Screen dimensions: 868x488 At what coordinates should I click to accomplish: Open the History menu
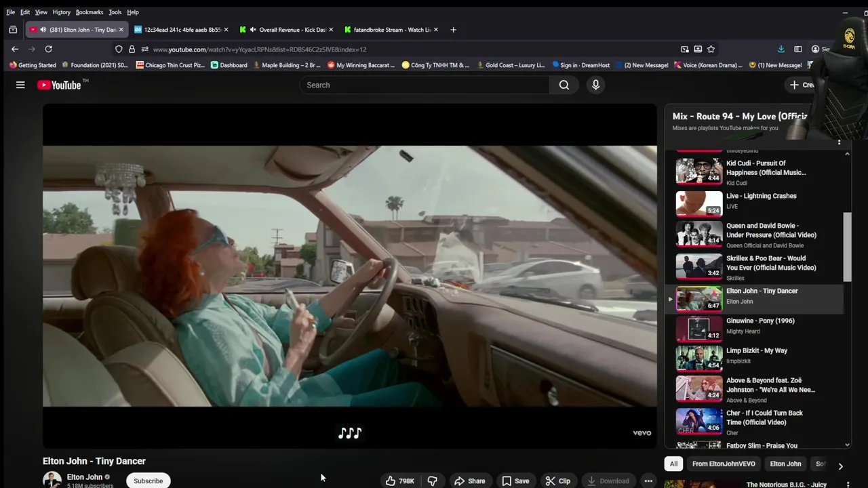[61, 12]
